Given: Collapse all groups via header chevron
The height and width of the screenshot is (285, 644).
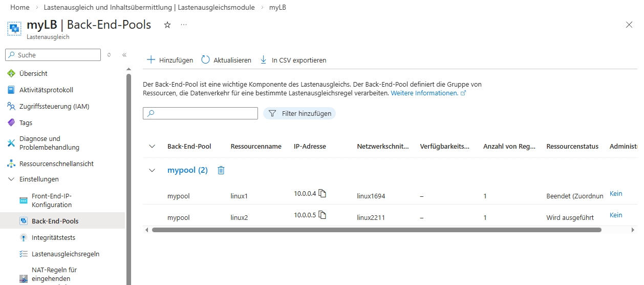Looking at the screenshot, I should click(152, 146).
